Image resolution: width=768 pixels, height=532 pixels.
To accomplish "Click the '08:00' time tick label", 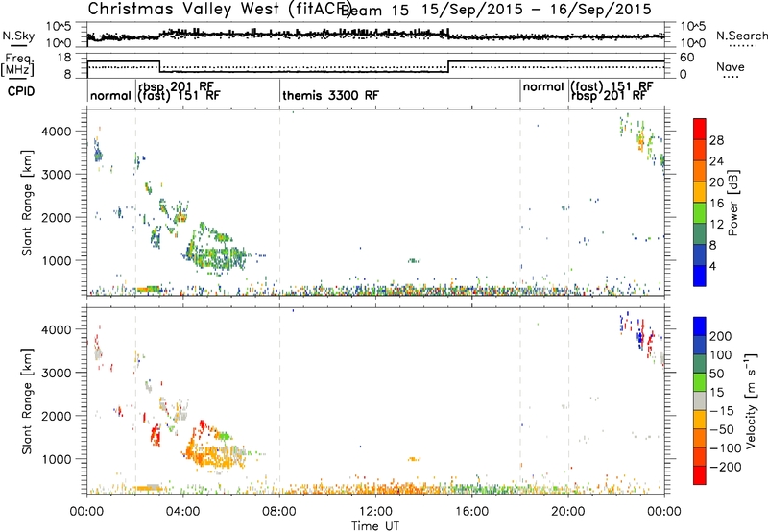I will click(x=279, y=512).
